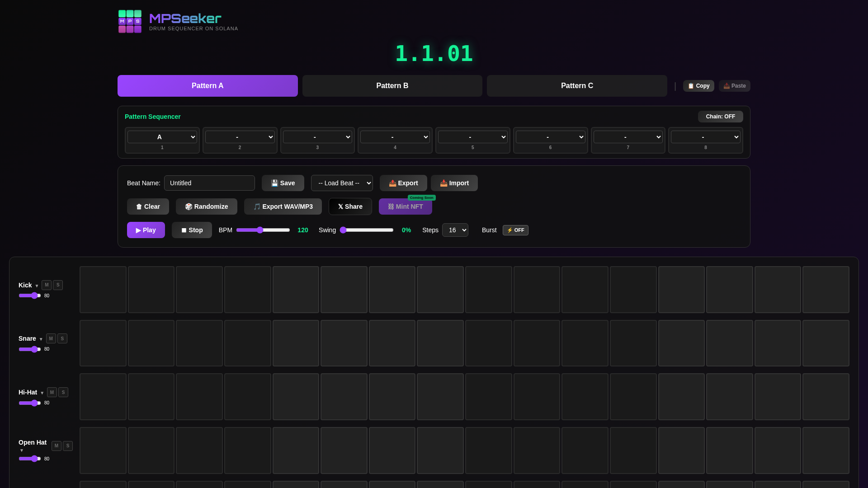This screenshot has height=488, width=868.
Task: Expand the Hi-Hat sample selector arrow
Action: pyautogui.click(x=42, y=393)
